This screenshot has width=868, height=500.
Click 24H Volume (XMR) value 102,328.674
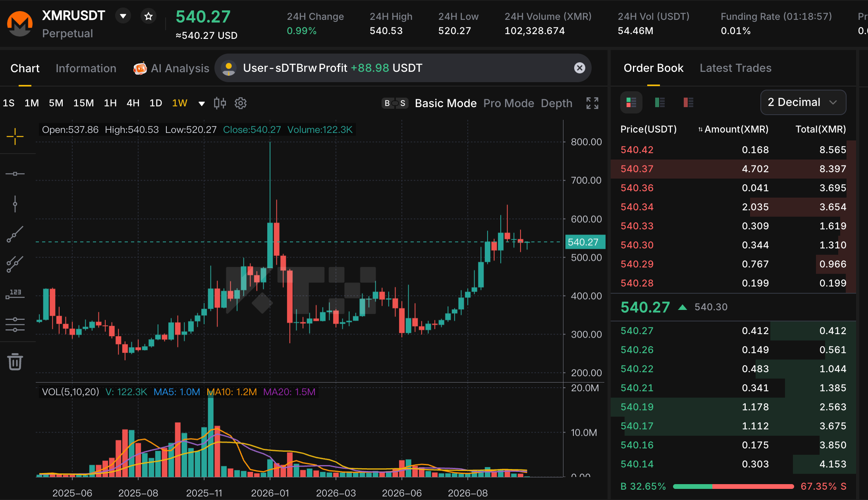pyautogui.click(x=534, y=31)
